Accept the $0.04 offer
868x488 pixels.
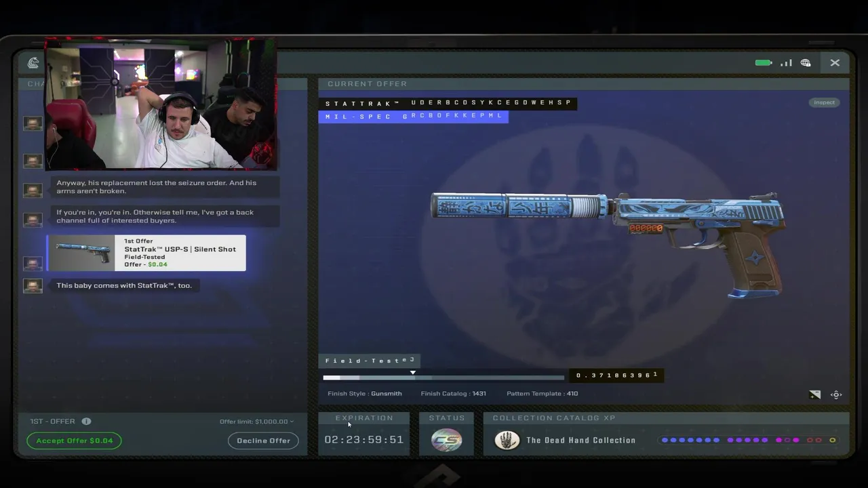click(74, 441)
